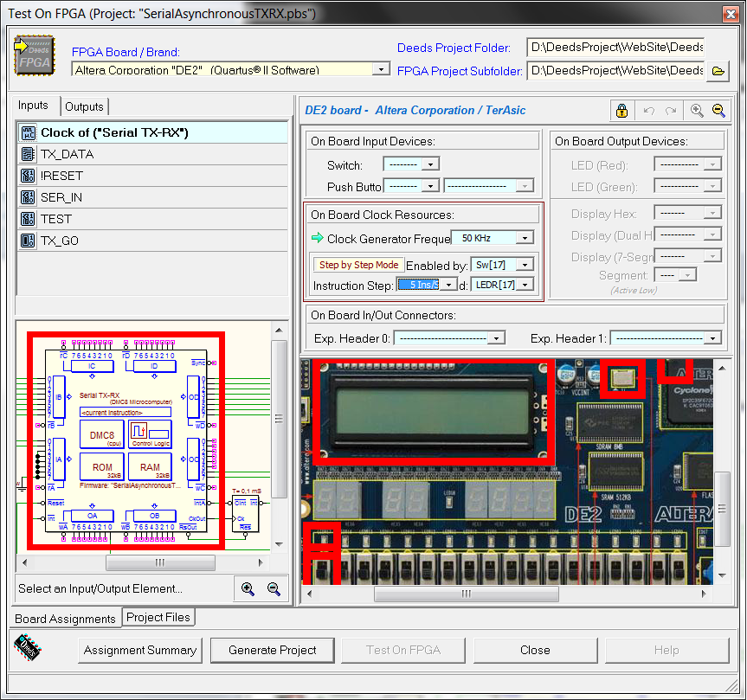This screenshot has width=747, height=700.
Task: Click the Deeds FPGA chip icon
Action: 35,55
